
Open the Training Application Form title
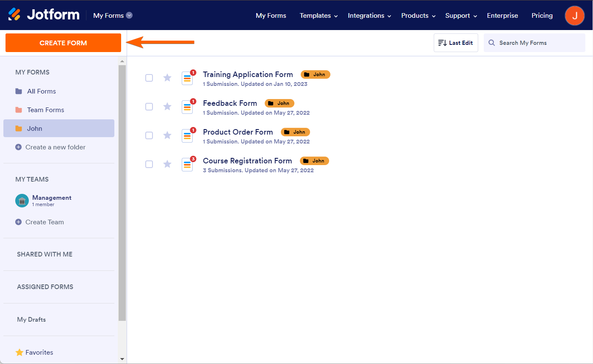click(248, 74)
